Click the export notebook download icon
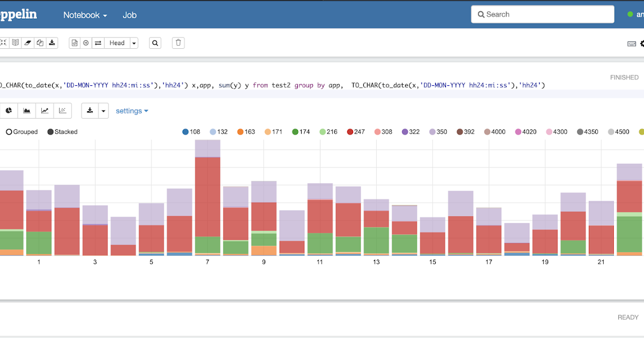Viewport: 644px width, 338px height. click(52, 42)
